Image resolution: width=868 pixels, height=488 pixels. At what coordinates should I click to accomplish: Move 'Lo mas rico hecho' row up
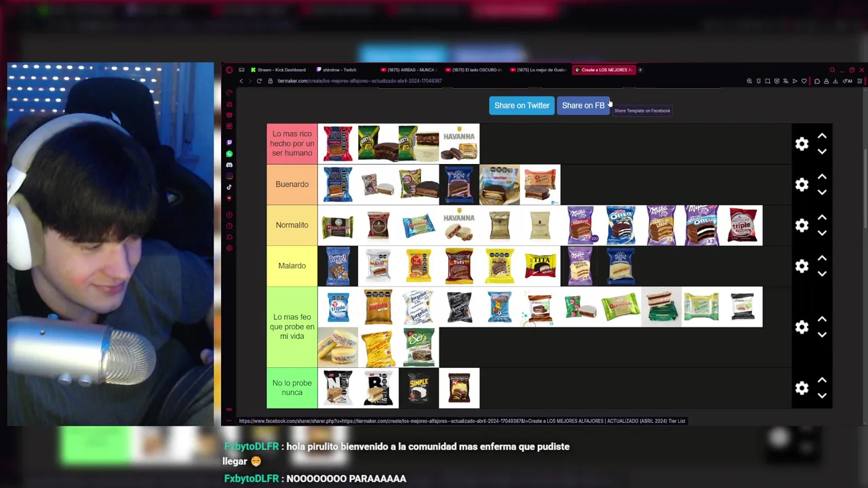[x=822, y=136]
